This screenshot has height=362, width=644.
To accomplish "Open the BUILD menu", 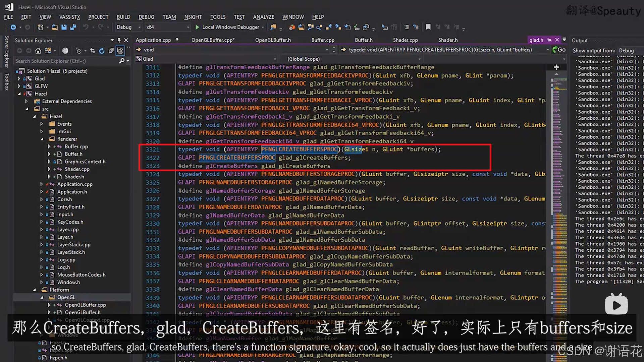I will click(x=123, y=17).
